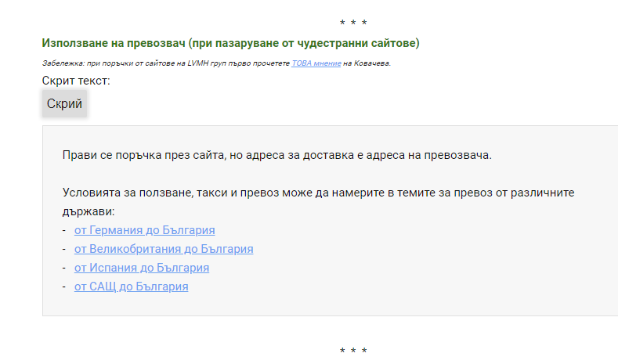Click the dash bullet before the Испания link
This screenshot has height=364, width=618.
(64, 268)
